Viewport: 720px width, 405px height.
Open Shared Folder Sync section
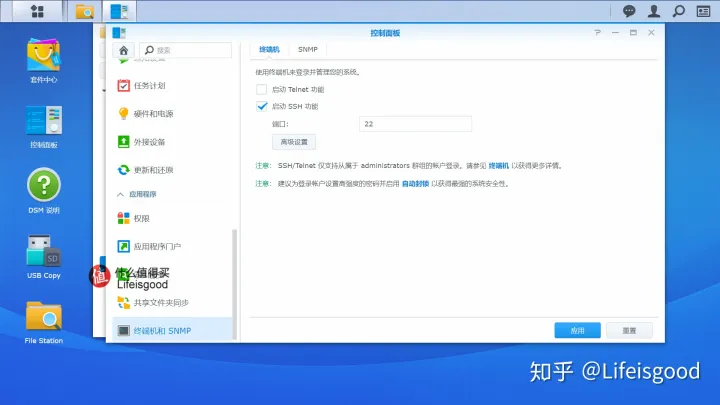[x=172, y=303]
